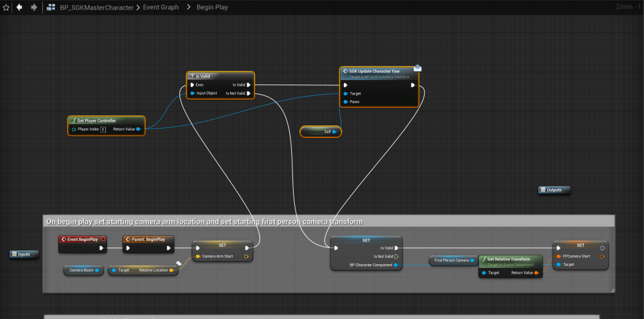Click the blueprint icon beside BP_SGKMasterCharacter
This screenshot has width=644, height=319.
51,8
